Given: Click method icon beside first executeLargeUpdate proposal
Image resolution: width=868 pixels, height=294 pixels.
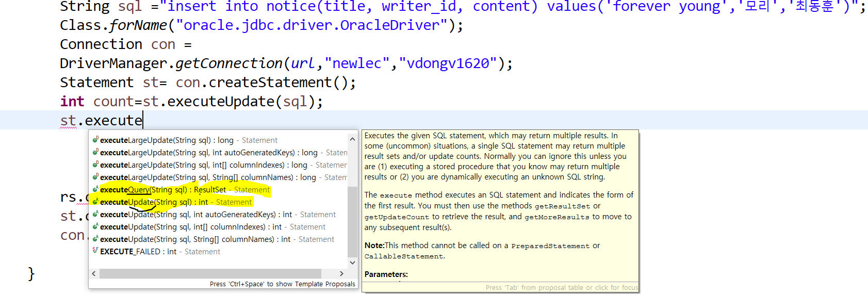Looking at the screenshot, I should point(95,140).
